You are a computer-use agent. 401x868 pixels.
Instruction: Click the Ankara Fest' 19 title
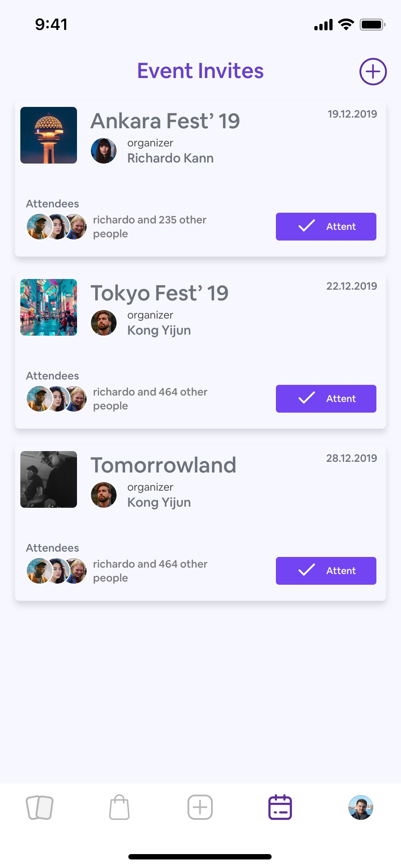tap(165, 121)
